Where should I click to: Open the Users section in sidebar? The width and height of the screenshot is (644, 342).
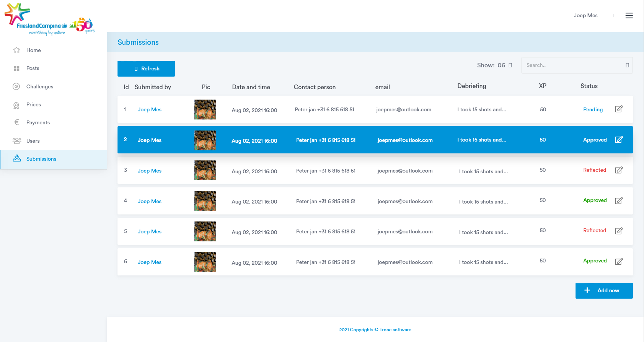[x=33, y=141]
